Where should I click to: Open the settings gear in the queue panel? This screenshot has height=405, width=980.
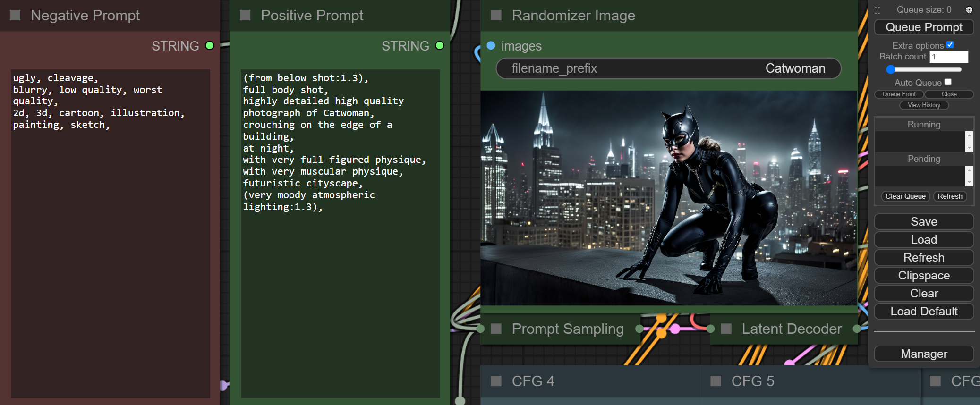click(x=969, y=10)
